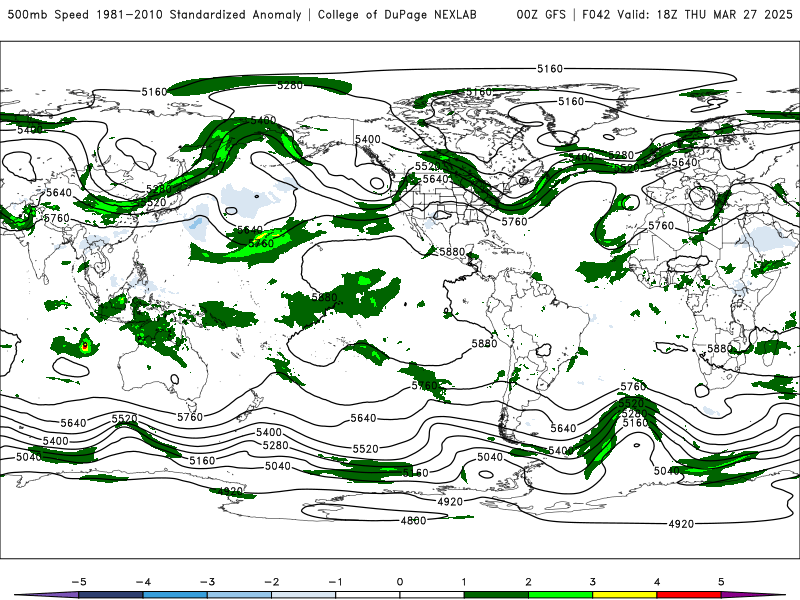Click the 'College of DuPage NEXLAB' label

click(397, 14)
